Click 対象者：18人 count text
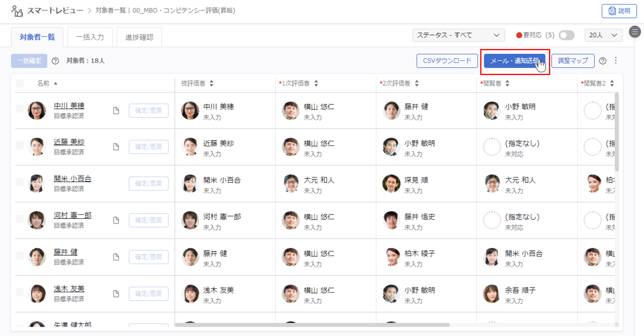This screenshot has height=336, width=644. [x=85, y=61]
